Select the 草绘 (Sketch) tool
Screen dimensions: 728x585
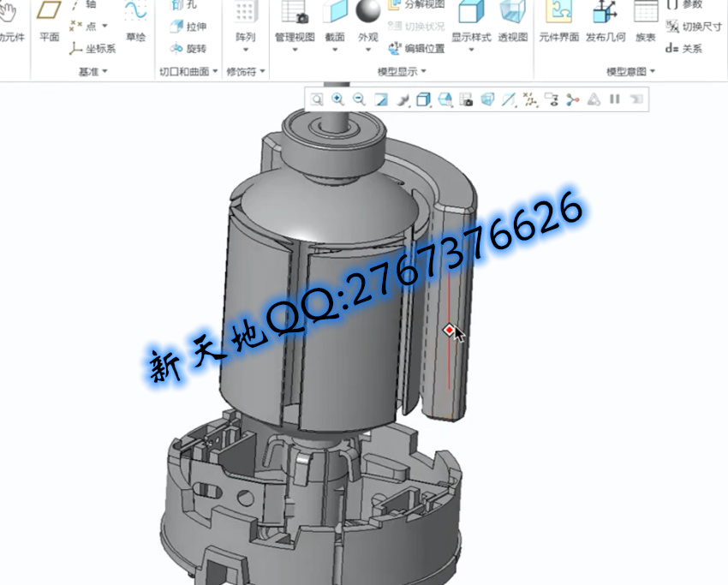click(x=135, y=21)
